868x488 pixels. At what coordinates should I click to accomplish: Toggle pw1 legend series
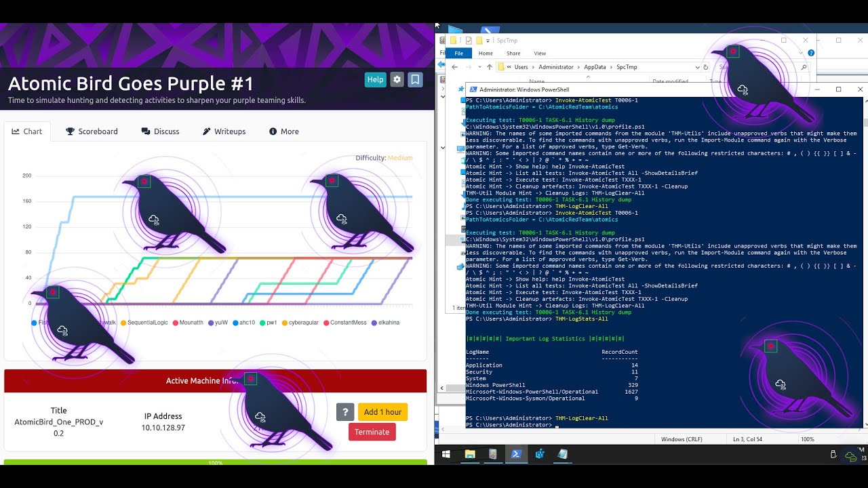pos(268,323)
